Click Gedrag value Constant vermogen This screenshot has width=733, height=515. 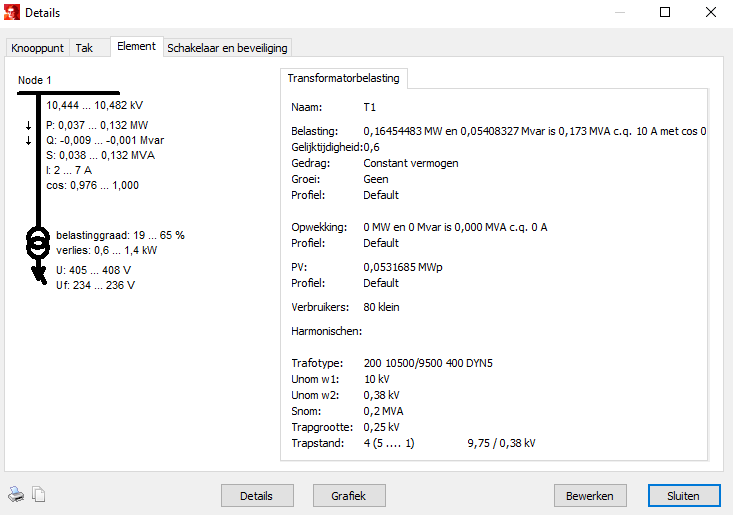[x=411, y=163]
